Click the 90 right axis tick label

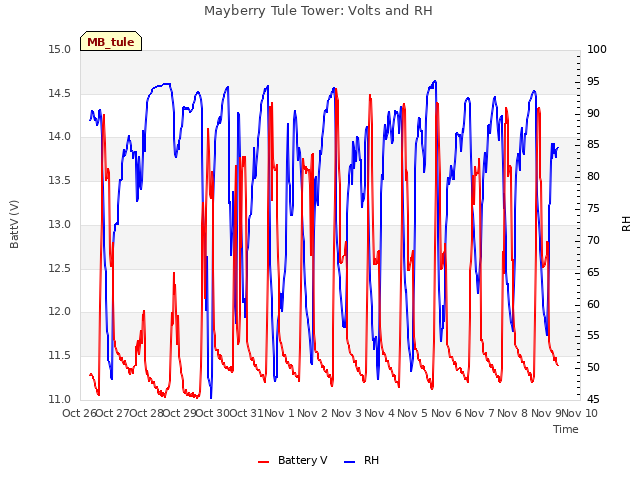click(593, 113)
